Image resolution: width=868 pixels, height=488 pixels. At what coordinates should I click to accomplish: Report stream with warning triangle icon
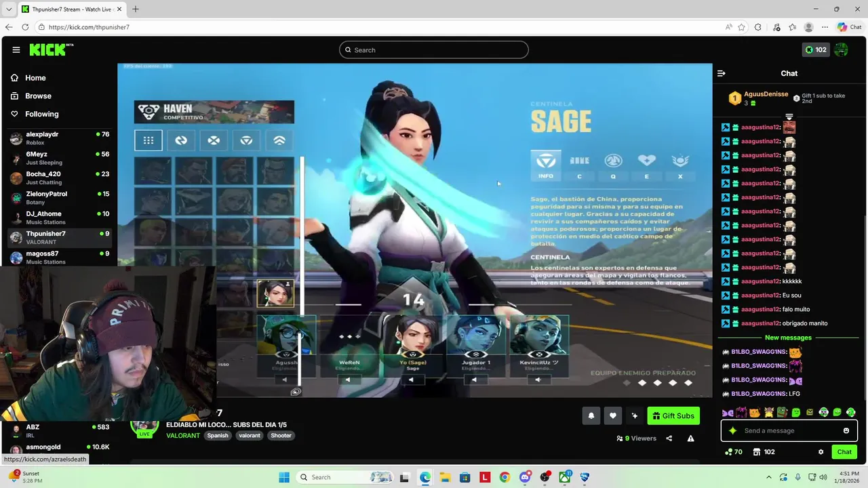pyautogui.click(x=690, y=439)
